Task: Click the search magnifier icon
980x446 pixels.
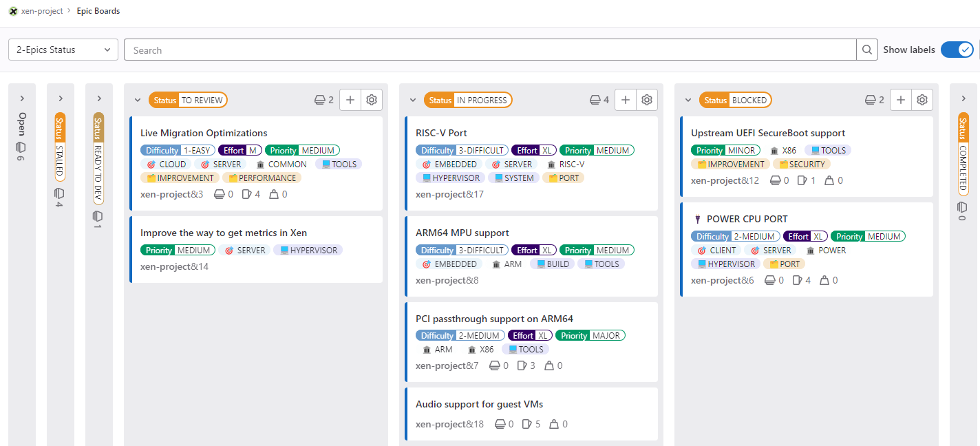Action: coord(866,49)
